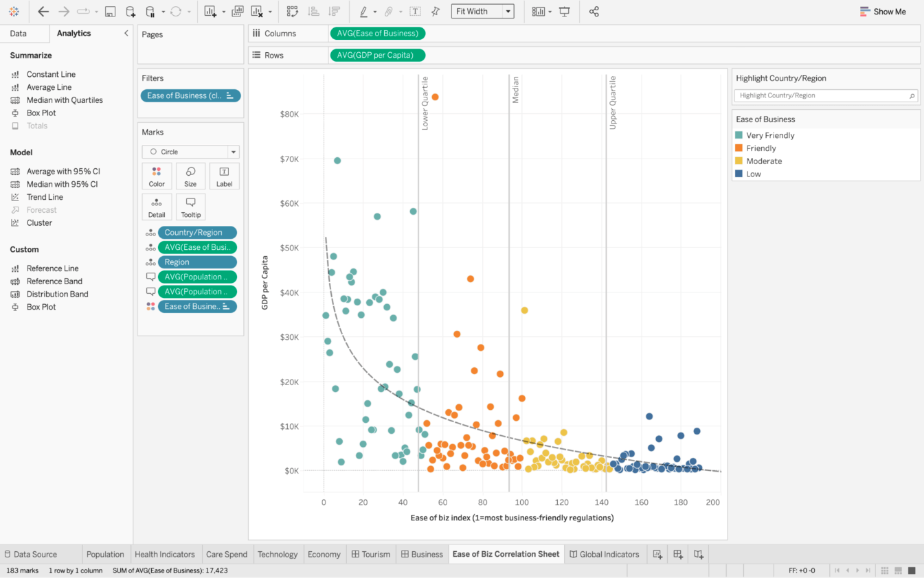Create a New Story using the bottom icon
Image resolution: width=924 pixels, height=578 pixels.
coord(698,554)
